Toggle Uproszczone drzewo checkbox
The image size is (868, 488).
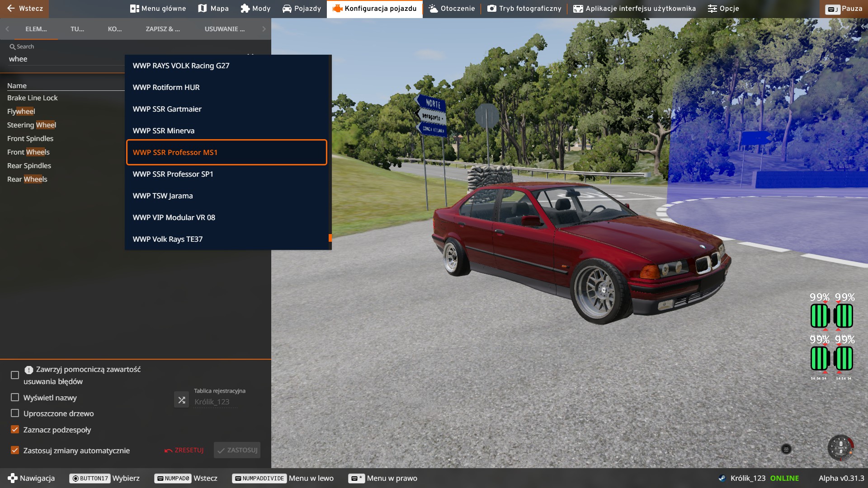pyautogui.click(x=15, y=413)
